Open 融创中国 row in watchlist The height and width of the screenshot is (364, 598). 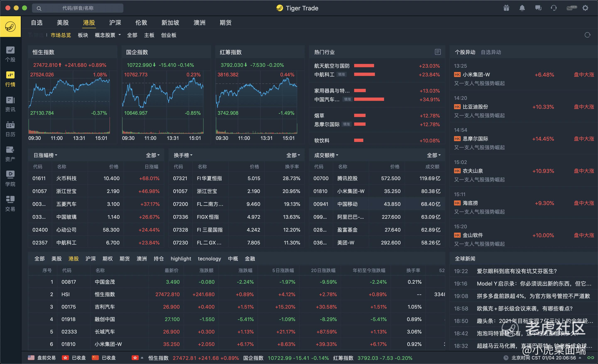tap(237, 319)
